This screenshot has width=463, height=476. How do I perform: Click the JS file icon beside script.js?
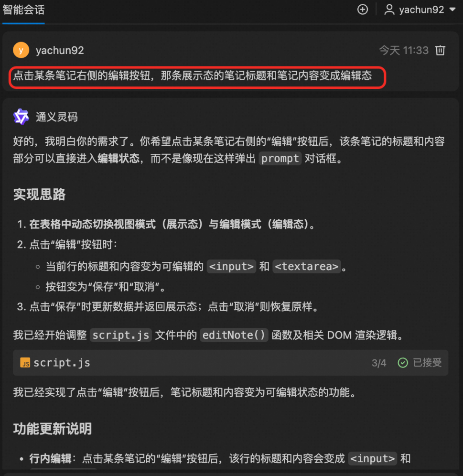(x=25, y=362)
